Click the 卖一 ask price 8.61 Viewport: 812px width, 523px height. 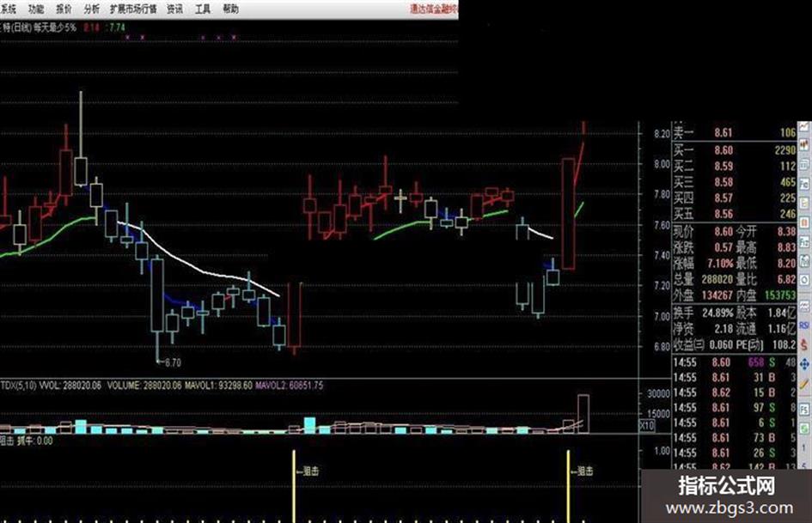[x=723, y=132]
